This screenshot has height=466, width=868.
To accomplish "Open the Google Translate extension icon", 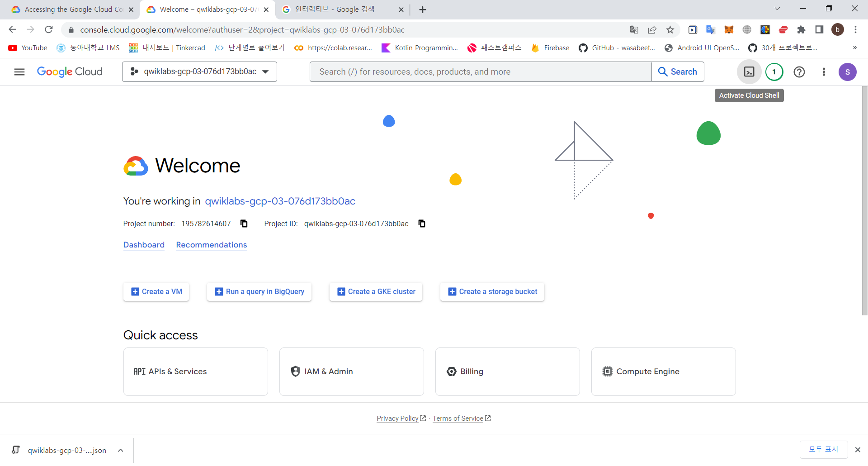I will [x=711, y=30].
